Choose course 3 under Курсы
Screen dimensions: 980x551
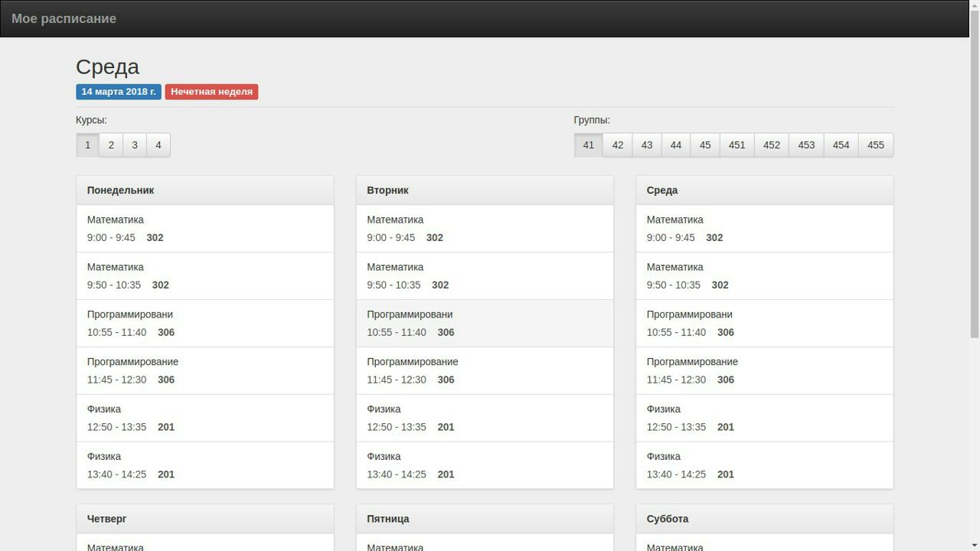coord(135,145)
